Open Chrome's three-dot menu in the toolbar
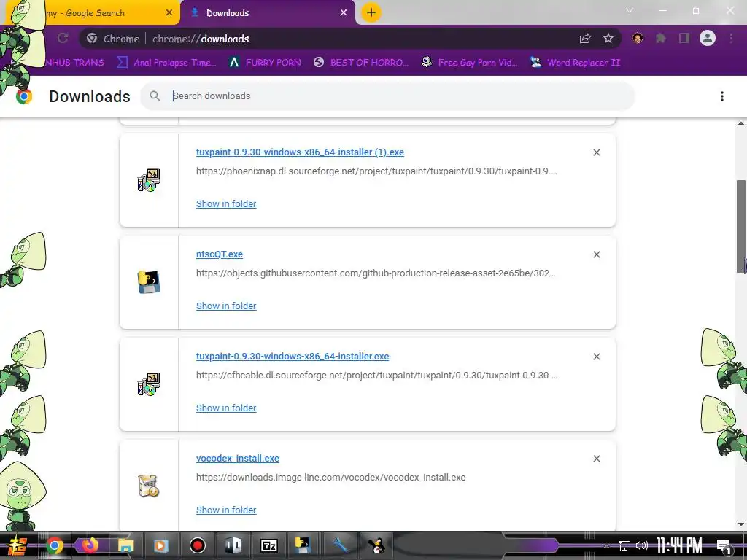Screen dimensions: 747x560 point(731,38)
